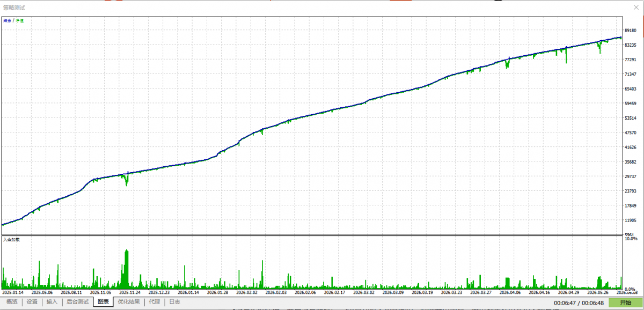Open the 设置 tab
Image resolution: width=644 pixels, height=310 pixels.
pos(32,302)
